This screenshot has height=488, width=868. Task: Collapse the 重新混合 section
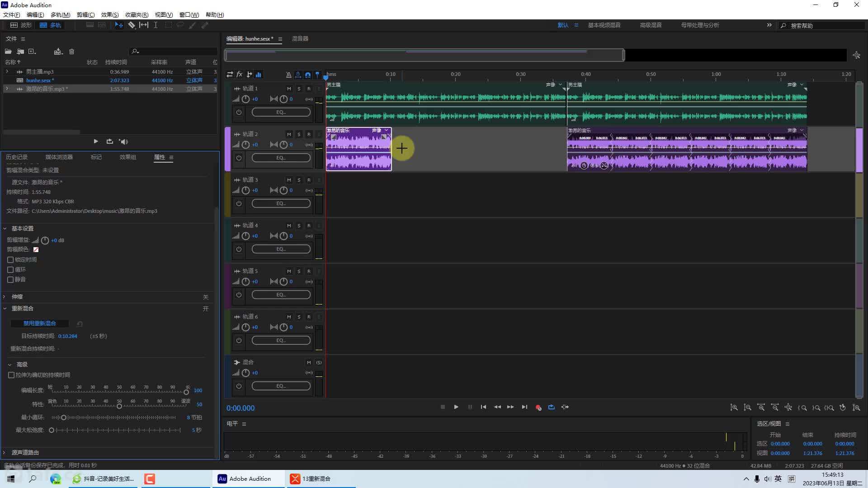point(5,309)
